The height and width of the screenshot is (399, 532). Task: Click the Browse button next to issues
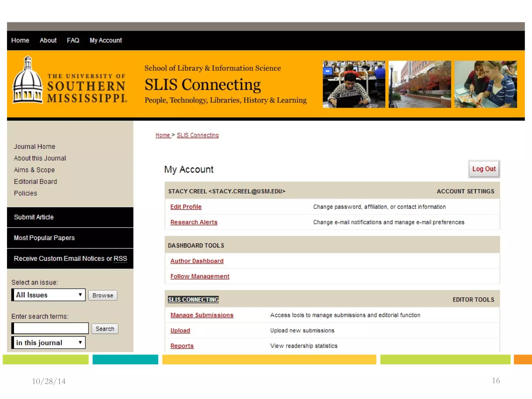click(103, 295)
